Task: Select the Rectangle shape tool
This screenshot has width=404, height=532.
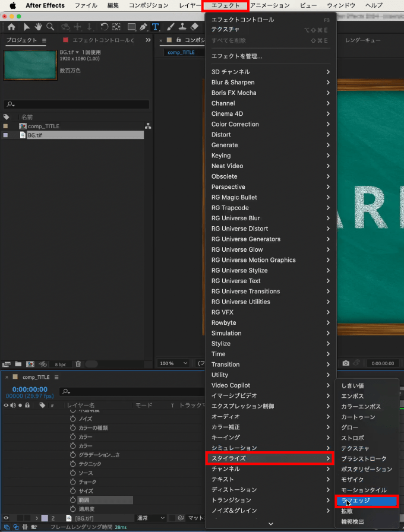Action: click(131, 27)
